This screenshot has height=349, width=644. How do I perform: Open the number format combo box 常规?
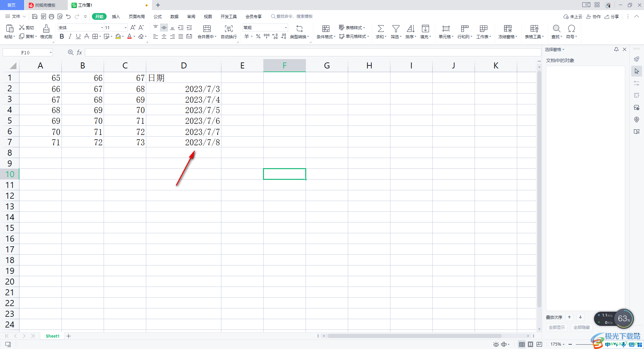point(265,28)
